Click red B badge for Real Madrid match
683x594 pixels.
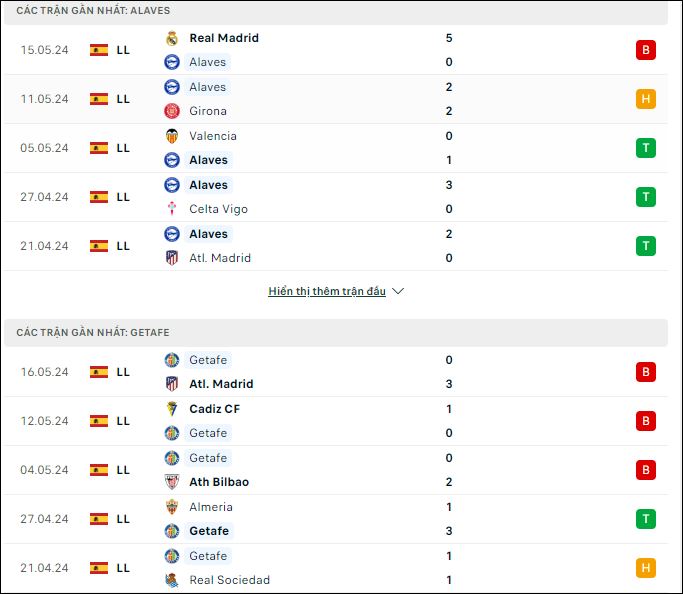[646, 50]
